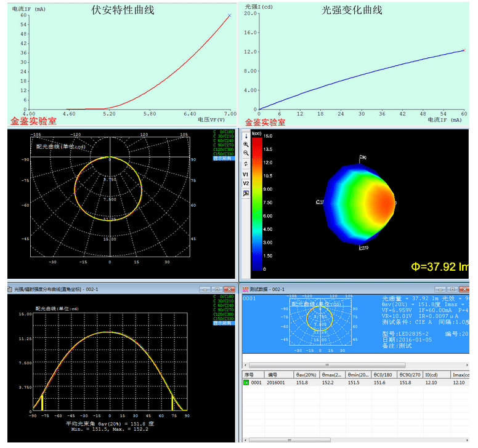
Task: Click the 151.5 θmin value cell
Action: pyautogui.click(x=354, y=383)
